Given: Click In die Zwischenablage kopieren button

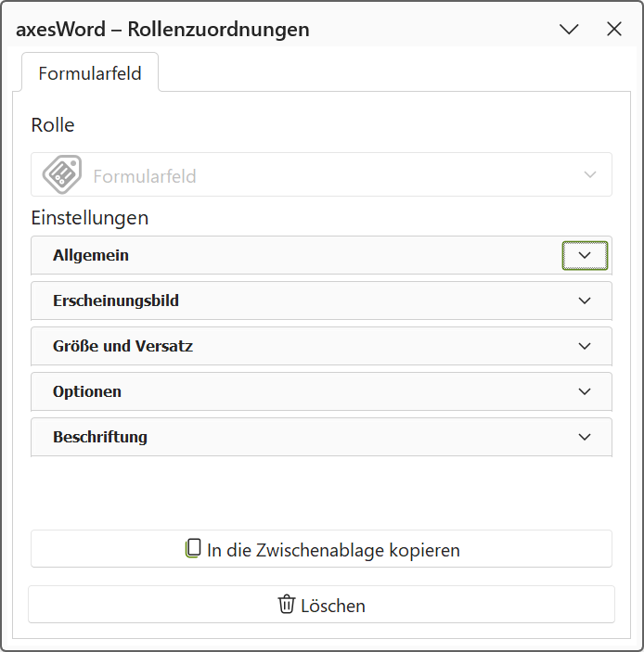Looking at the screenshot, I should 321,549.
